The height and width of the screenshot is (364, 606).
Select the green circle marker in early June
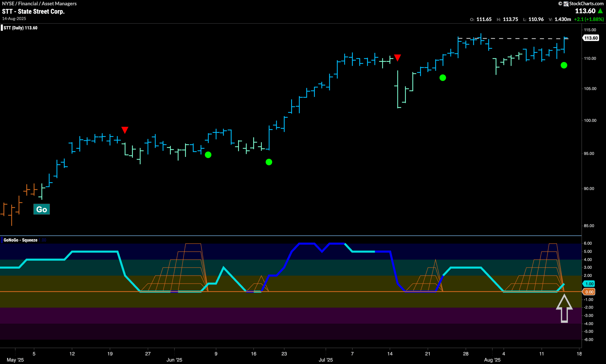tap(208, 155)
